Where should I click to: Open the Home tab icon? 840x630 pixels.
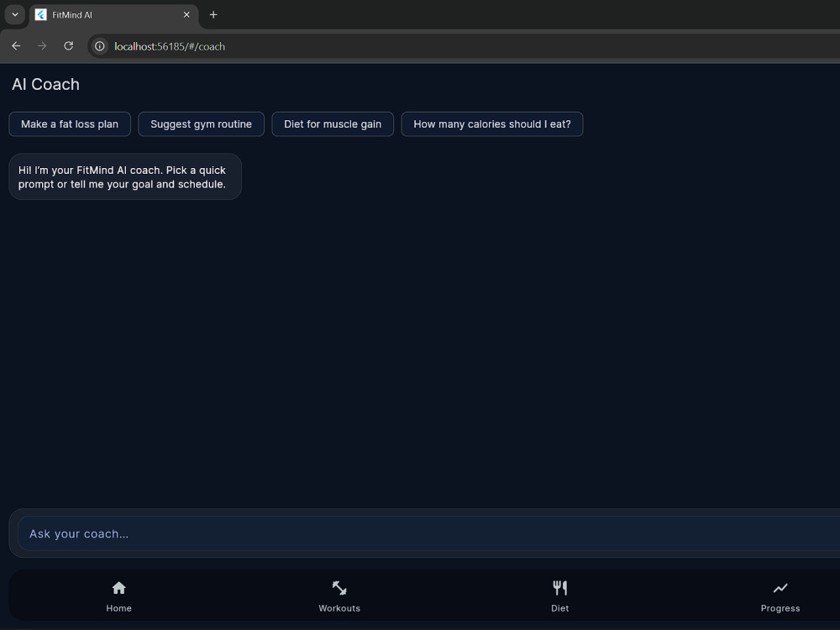[119, 588]
